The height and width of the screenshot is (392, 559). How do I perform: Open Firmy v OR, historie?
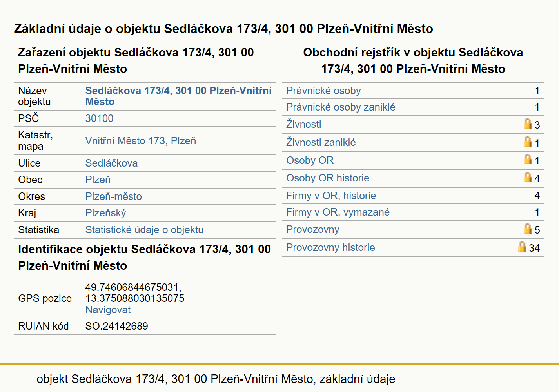[331, 196]
